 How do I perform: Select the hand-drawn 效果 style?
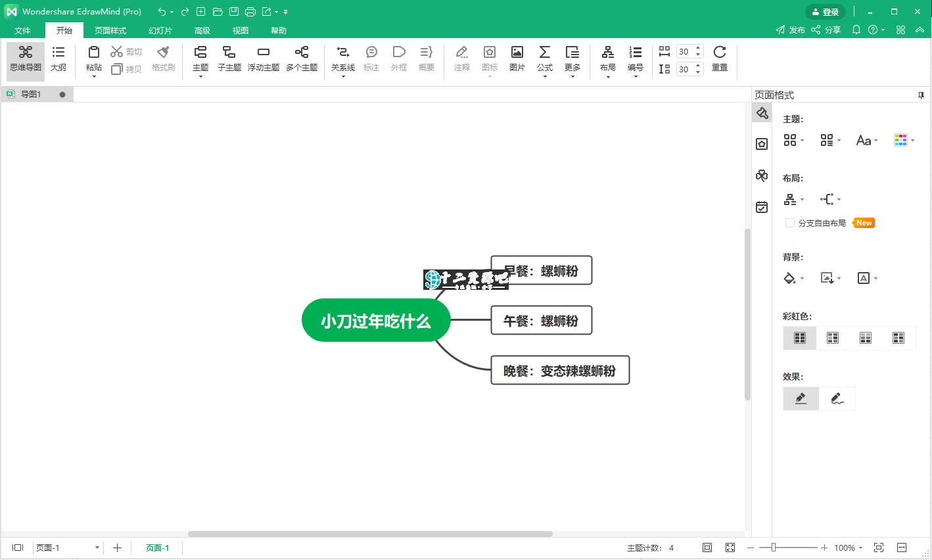click(837, 398)
